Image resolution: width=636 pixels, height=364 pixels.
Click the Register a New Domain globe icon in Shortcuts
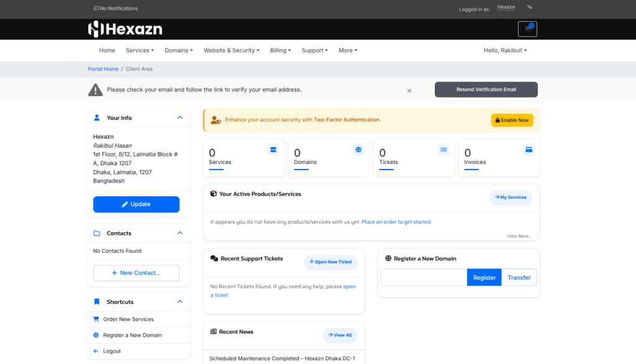click(96, 335)
